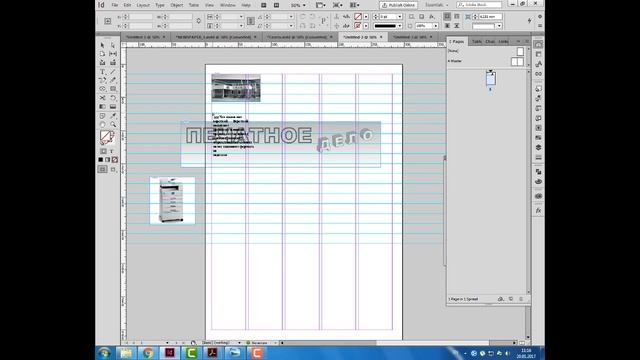Viewport: 640px width, 360px height.
Task: Open the fill swatch dropdown arrow
Action: [366, 17]
